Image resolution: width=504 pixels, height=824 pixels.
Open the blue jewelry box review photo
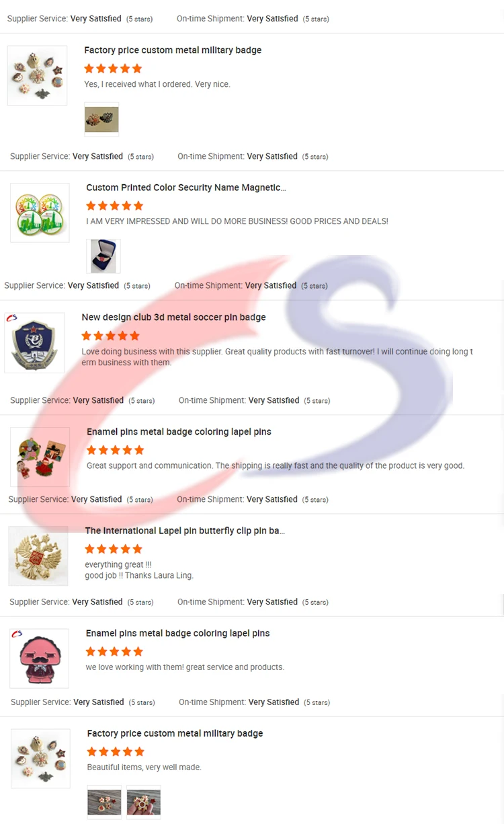(x=103, y=256)
